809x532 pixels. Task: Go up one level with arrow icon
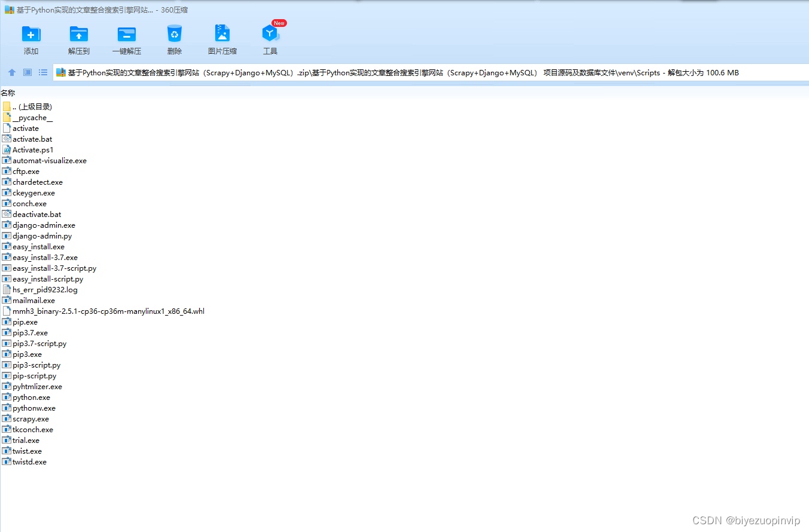12,72
